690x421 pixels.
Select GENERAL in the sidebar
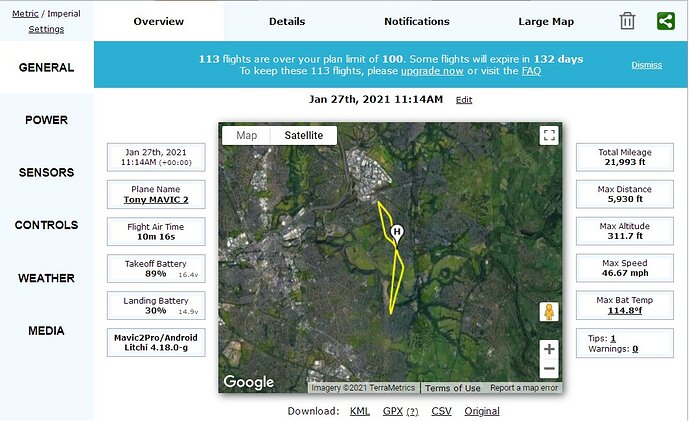[x=46, y=67]
